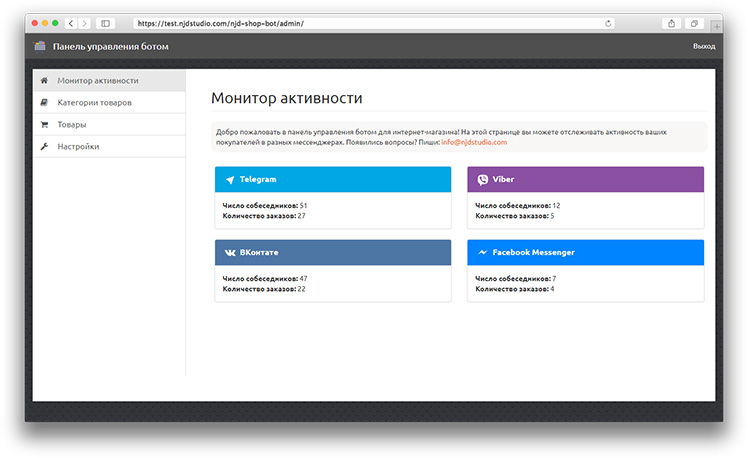Open Настройки in the sidebar
Screen dimensions: 748x458
110,146
